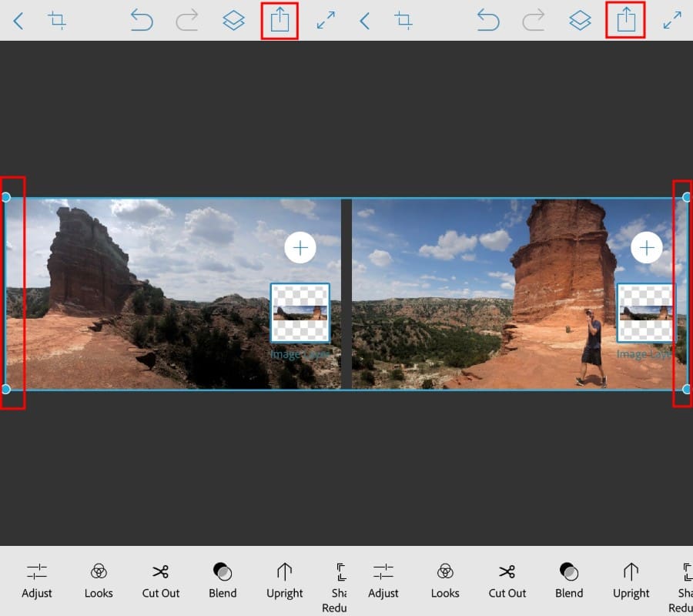Select the Image Layer thumbnail on the left photo

300,313
